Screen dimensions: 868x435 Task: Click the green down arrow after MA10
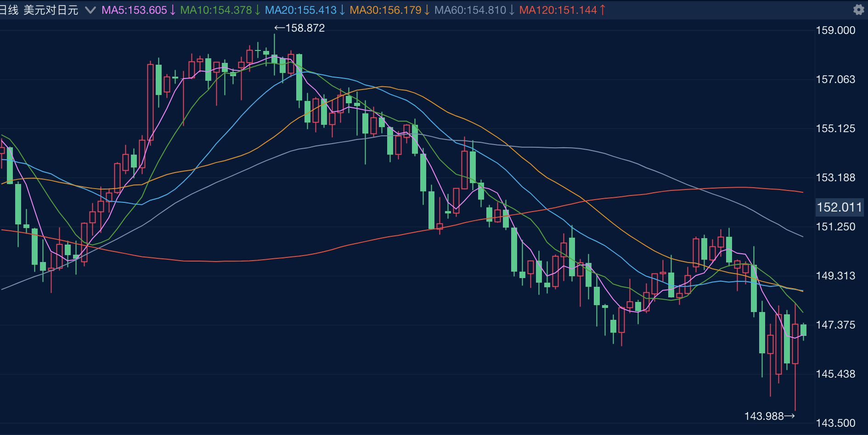point(258,10)
